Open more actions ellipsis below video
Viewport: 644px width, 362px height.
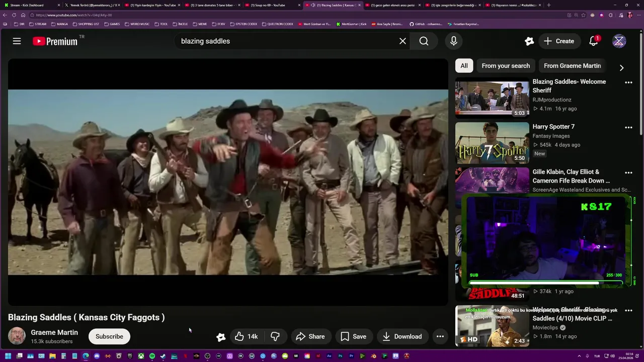point(440,336)
